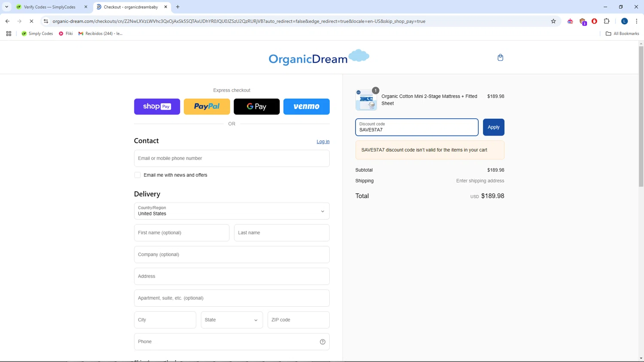Open the Chrome extensions puzzle icon
644x362 pixels.
pyautogui.click(x=607, y=21)
